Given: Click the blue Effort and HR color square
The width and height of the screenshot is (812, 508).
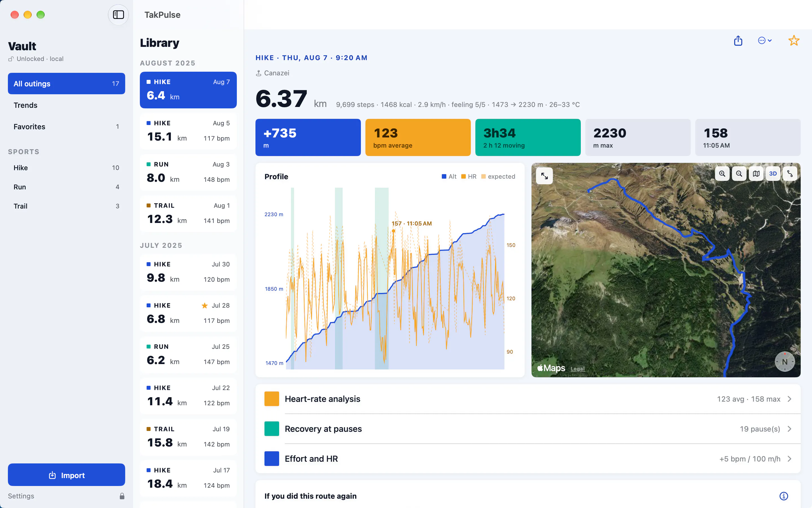Looking at the screenshot, I should [x=272, y=459].
